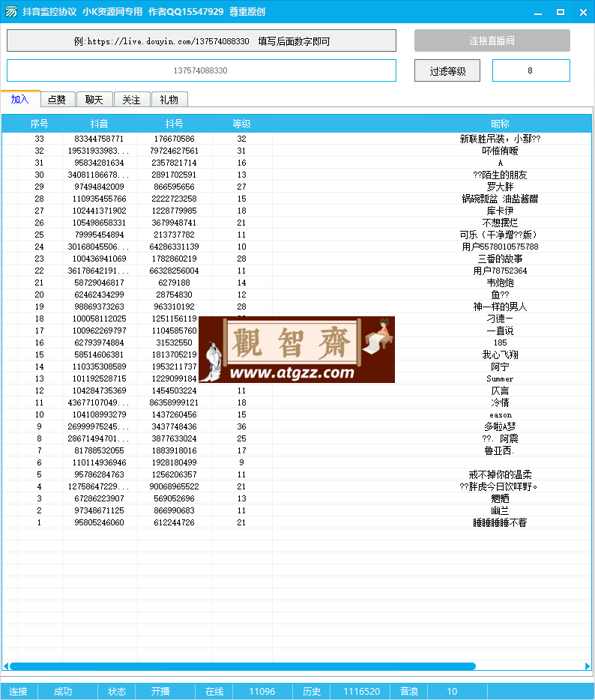This screenshot has height=700, width=595.
Task: Select nickname 库卡伊
Action: [x=500, y=211]
